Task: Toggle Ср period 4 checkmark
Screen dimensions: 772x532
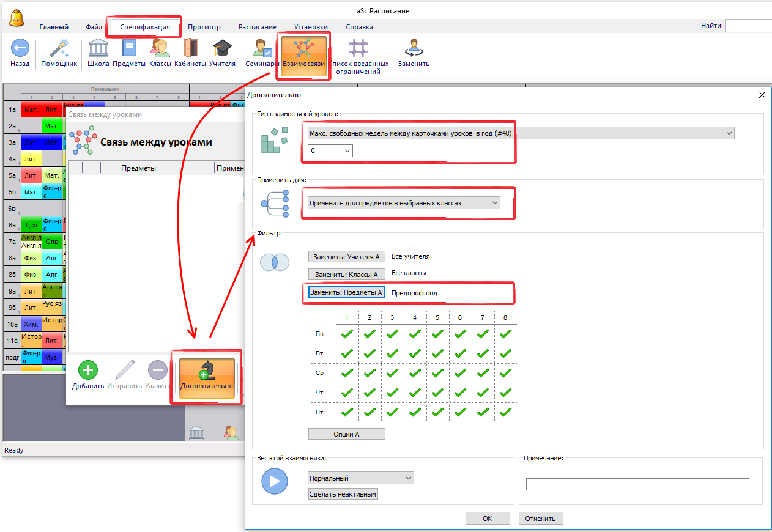Action: pos(415,373)
